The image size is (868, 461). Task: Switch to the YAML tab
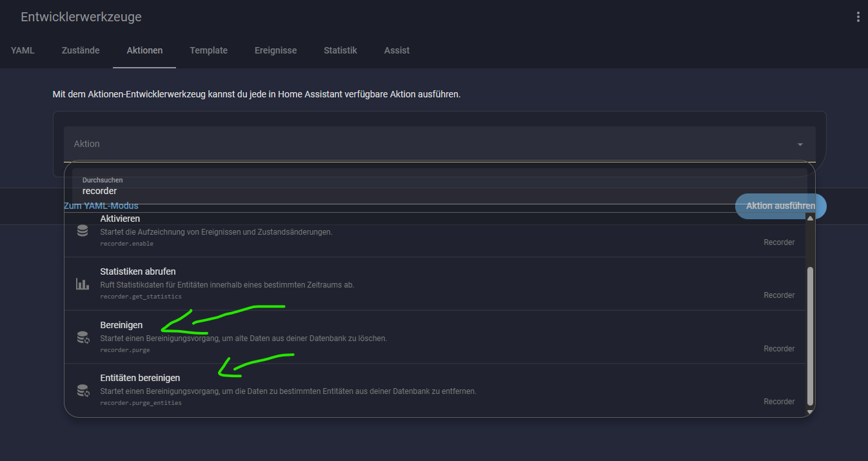point(23,50)
